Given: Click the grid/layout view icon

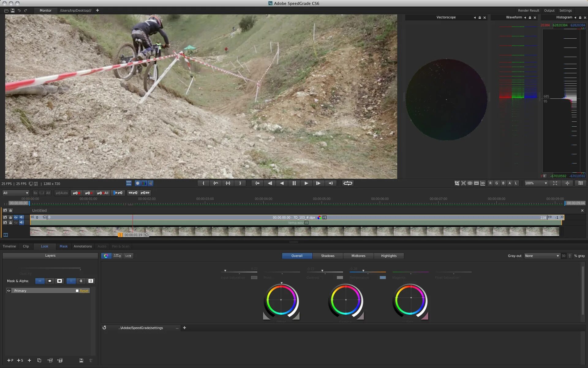Looking at the screenshot, I should point(581,183).
